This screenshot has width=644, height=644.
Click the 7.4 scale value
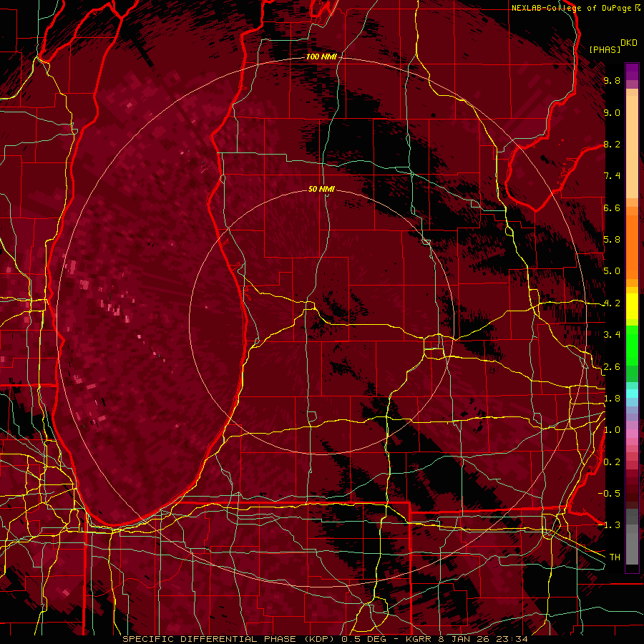coord(612,176)
